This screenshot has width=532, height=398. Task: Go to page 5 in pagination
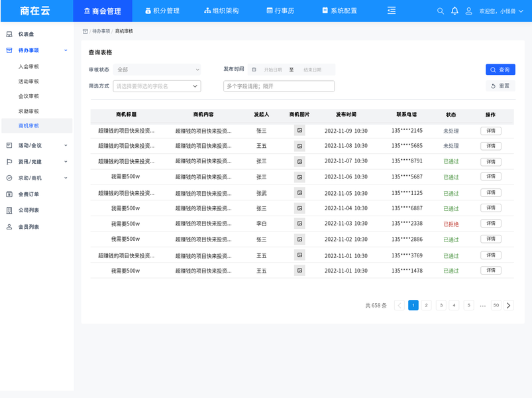pyautogui.click(x=468, y=305)
